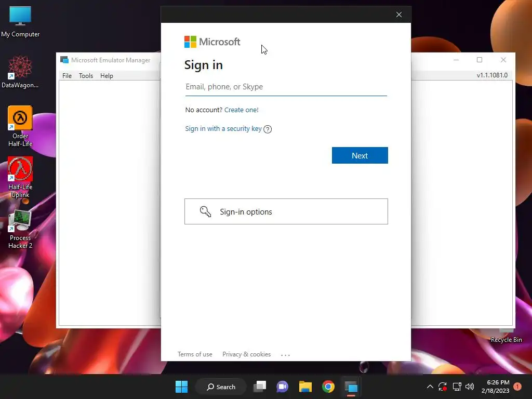Maximize the Microsoft Emulator Manager window
Image resolution: width=532 pixels, height=399 pixels.
click(x=480, y=60)
